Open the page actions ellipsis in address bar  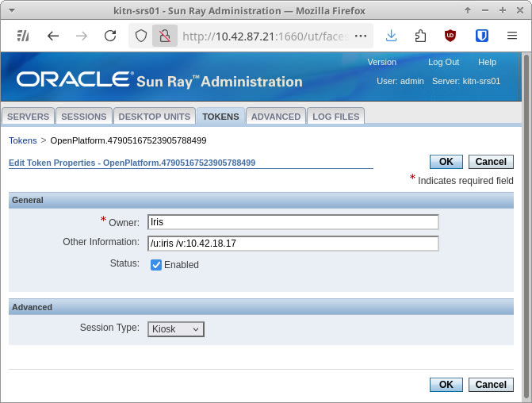pos(360,36)
